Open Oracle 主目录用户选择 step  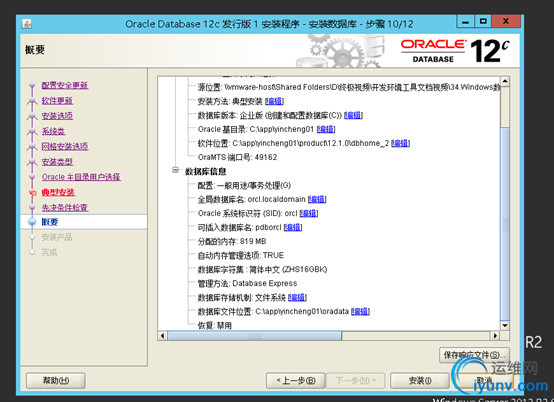click(81, 177)
